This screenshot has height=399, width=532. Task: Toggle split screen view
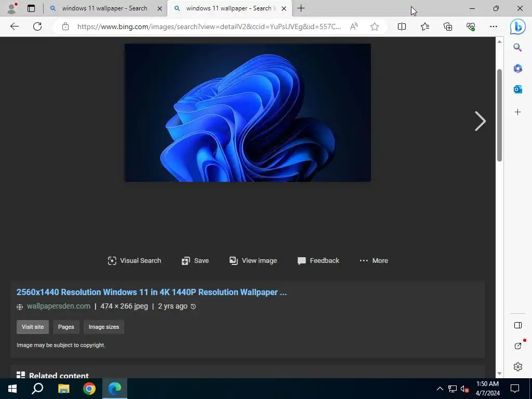(x=402, y=26)
